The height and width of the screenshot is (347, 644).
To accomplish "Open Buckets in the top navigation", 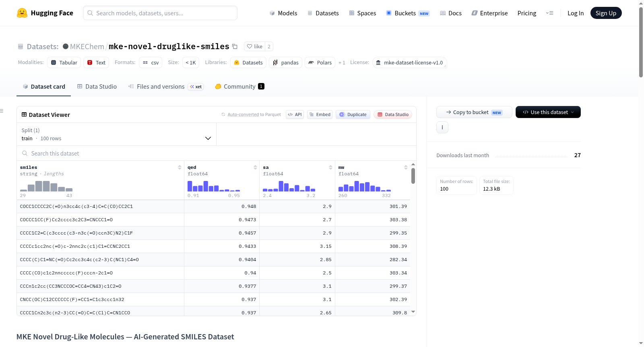I will [x=408, y=13].
